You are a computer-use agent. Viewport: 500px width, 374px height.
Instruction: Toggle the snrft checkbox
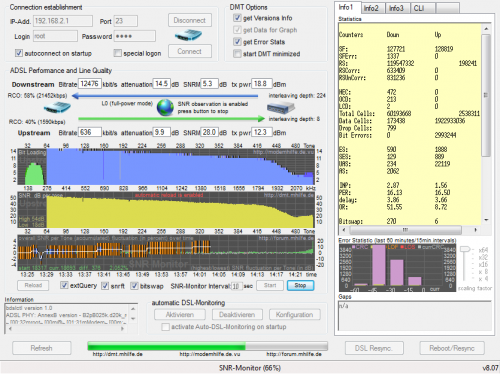coord(105,286)
